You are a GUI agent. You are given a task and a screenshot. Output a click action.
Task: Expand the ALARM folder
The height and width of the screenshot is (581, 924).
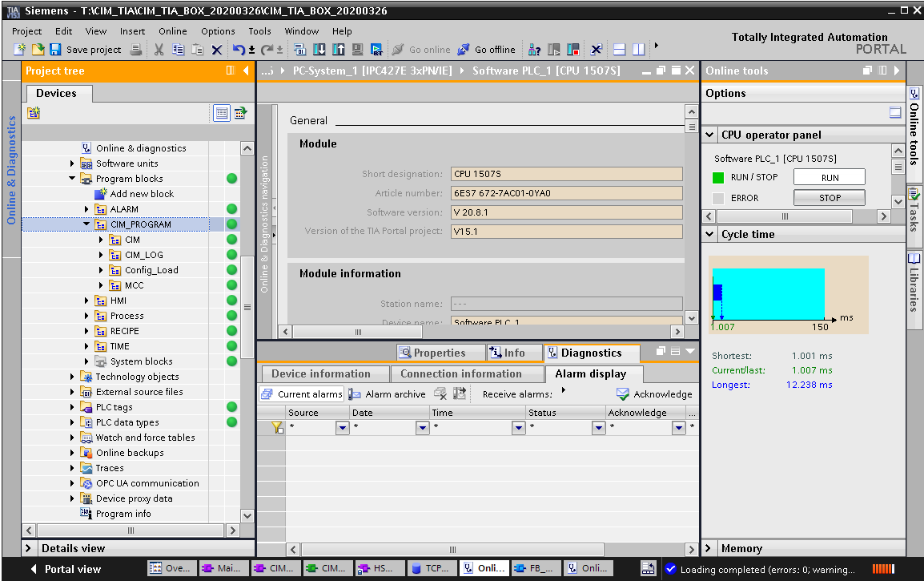(86, 209)
